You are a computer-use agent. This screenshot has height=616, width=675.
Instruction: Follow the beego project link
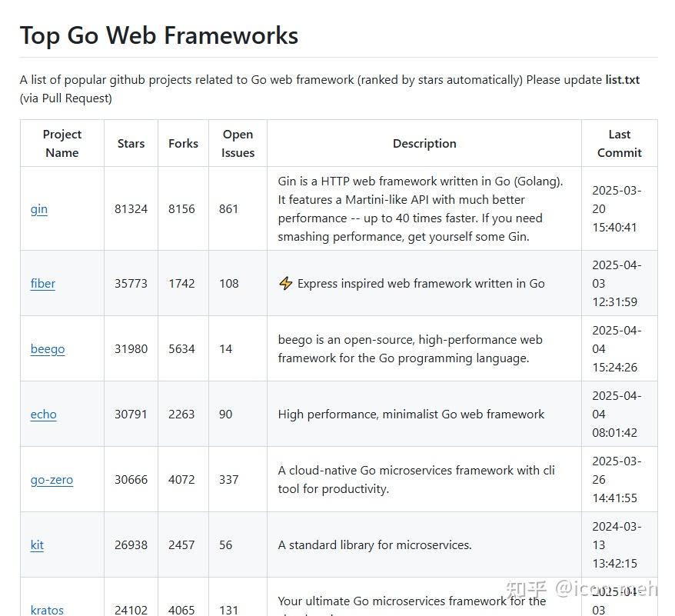(48, 349)
